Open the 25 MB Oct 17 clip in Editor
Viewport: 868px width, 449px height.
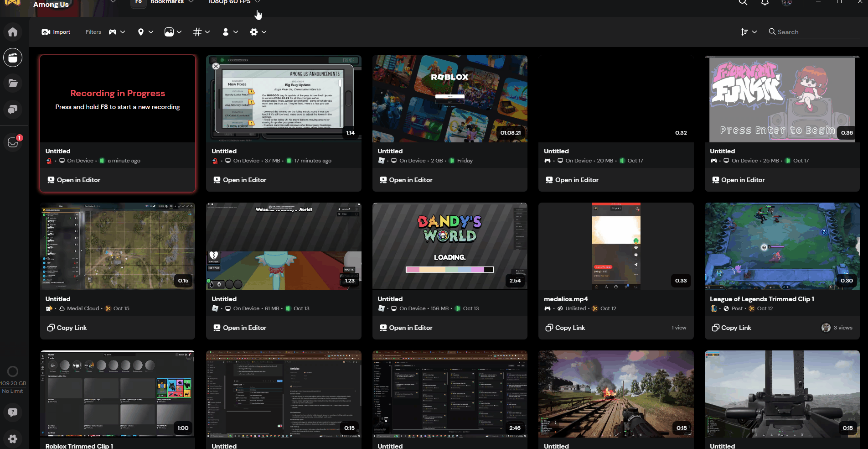pyautogui.click(x=738, y=180)
